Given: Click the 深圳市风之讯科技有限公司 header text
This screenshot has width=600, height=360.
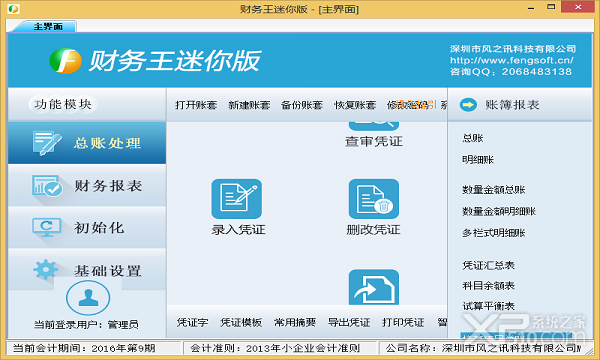Looking at the screenshot, I should click(x=513, y=49).
